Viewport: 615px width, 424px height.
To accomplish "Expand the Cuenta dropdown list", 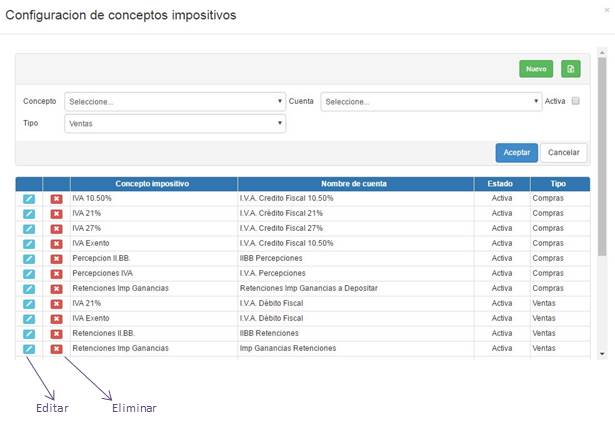I will [x=430, y=101].
